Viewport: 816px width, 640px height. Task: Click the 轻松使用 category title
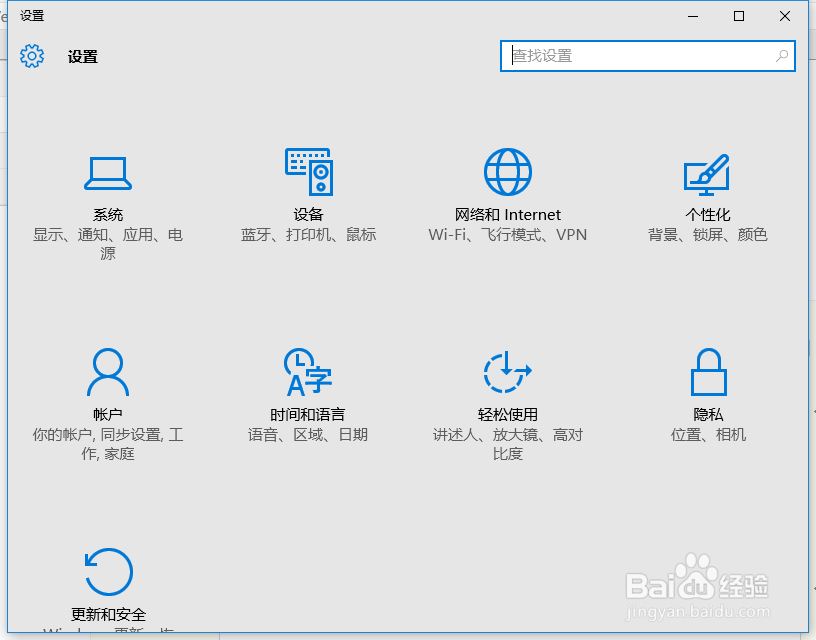507,414
